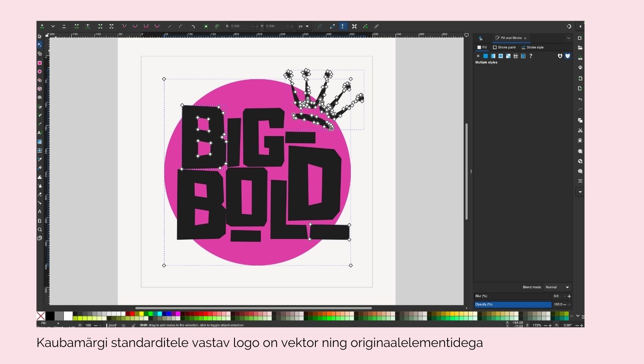
Task: Select the 3D Box tool
Action: point(39,88)
